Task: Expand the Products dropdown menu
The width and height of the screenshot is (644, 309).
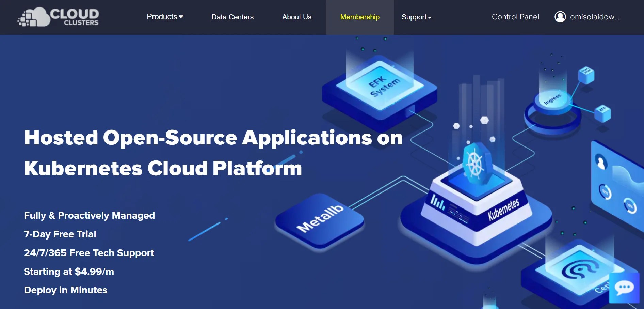Action: coord(165,17)
